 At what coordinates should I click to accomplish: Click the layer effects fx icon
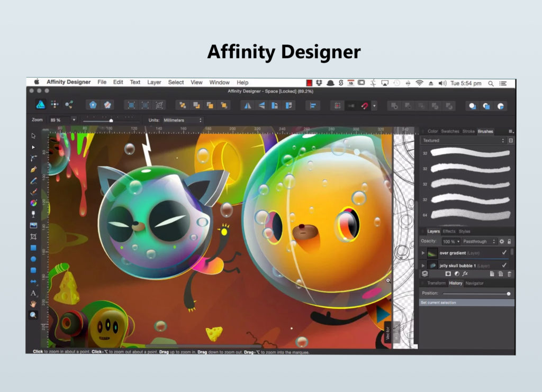tap(465, 274)
